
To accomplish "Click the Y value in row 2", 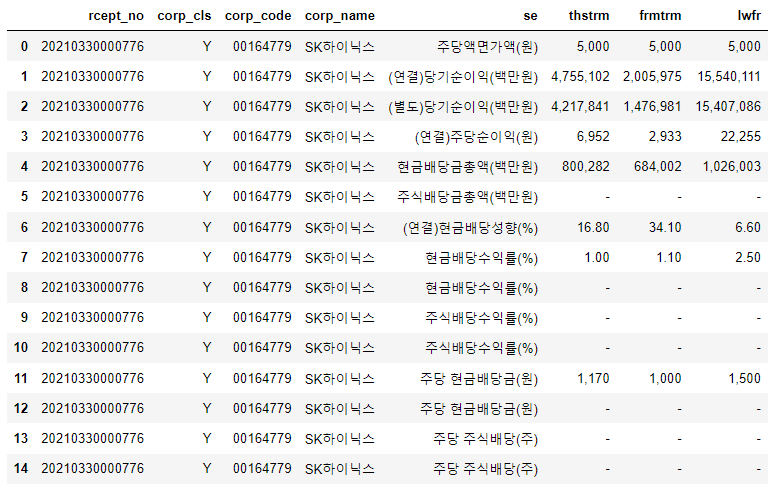I will point(207,107).
